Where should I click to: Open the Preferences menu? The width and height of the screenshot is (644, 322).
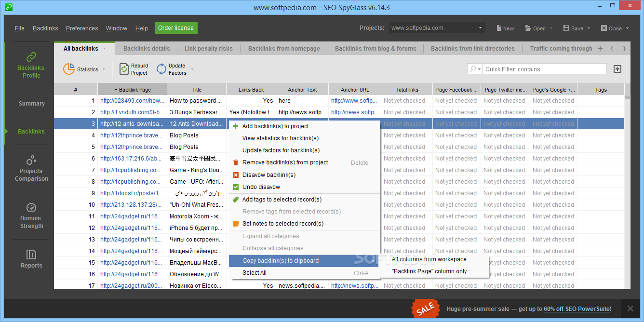(x=82, y=28)
